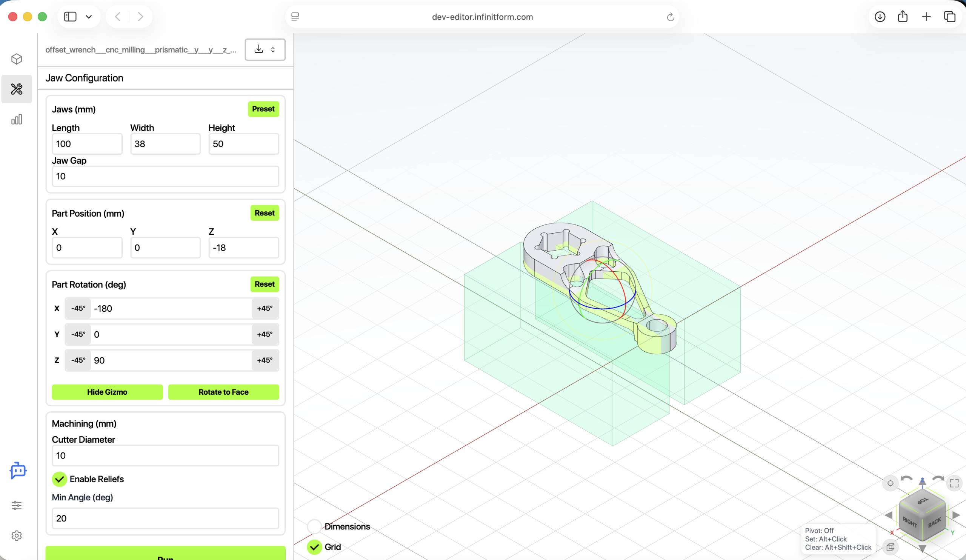This screenshot has width=966, height=560.
Task: Expand Safari sidebar options chevron
Action: coord(89,17)
